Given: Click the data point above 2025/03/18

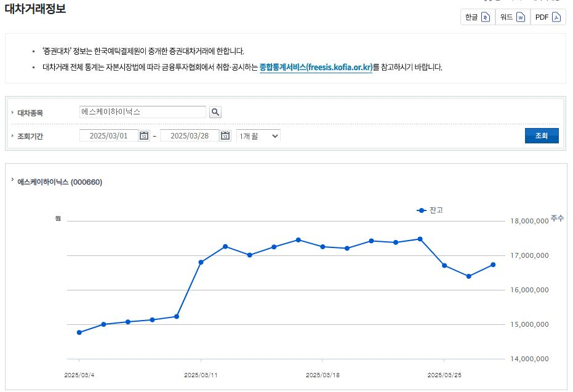Looking at the screenshot, I should pyautogui.click(x=323, y=247).
